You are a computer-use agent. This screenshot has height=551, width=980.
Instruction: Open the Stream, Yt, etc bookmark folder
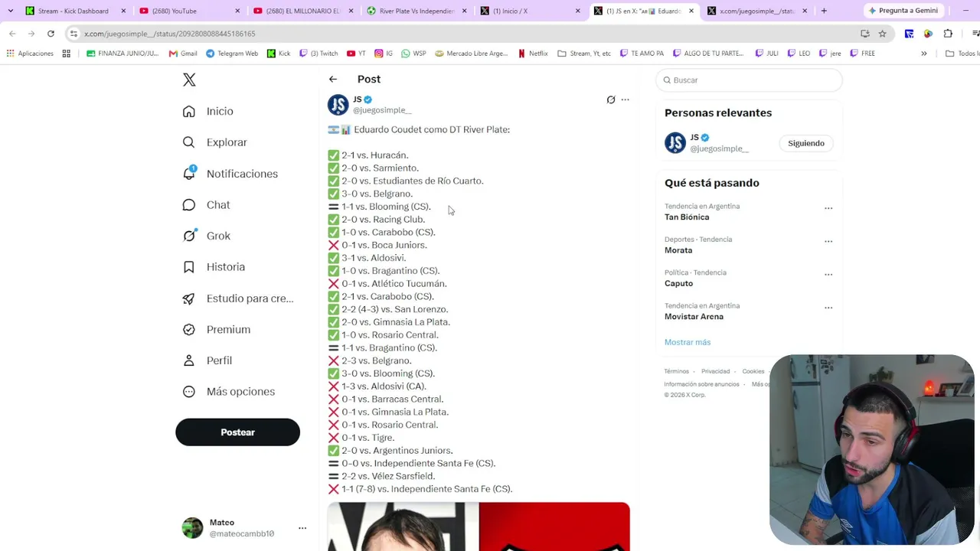(584, 54)
